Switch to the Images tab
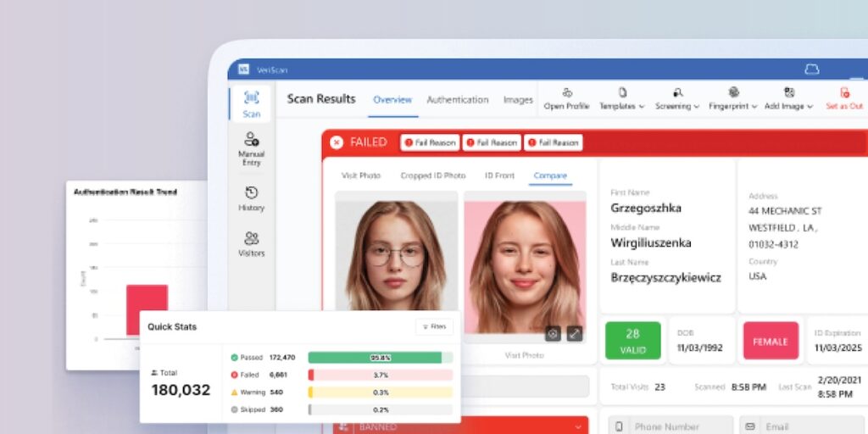The width and height of the screenshot is (868, 434). pyautogui.click(x=518, y=100)
